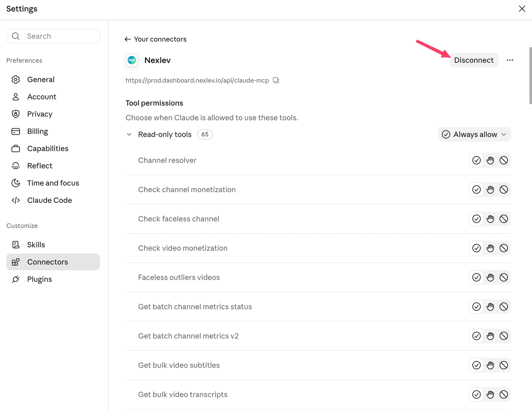Collapse the Read-only tools section
The height and width of the screenshot is (413, 532).
tap(129, 134)
